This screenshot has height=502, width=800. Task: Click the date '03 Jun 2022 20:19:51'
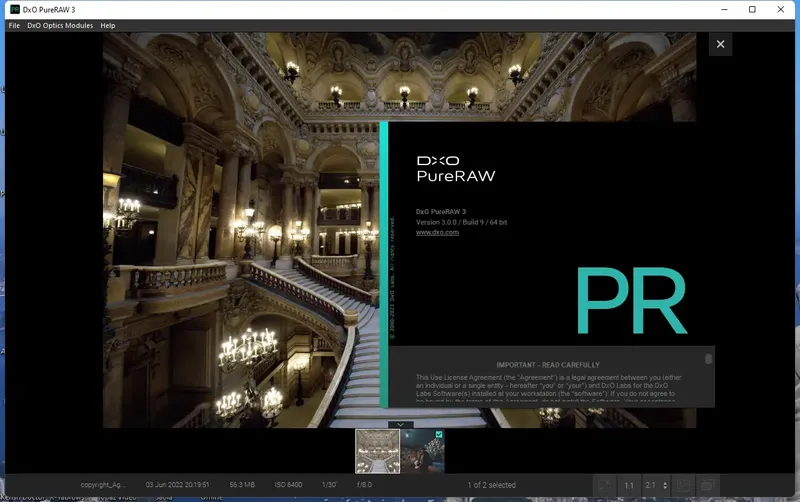178,485
